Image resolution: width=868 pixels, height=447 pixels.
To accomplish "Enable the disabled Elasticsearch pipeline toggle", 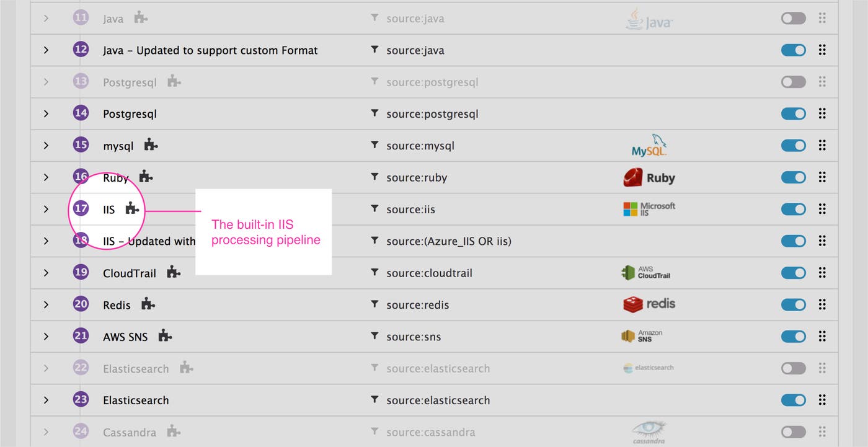I will (x=793, y=368).
